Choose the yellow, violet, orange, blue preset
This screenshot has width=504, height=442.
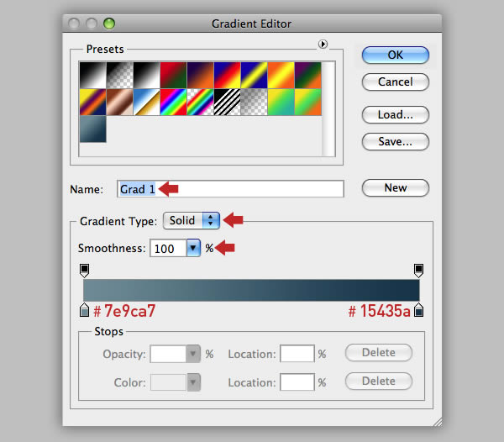(93, 103)
